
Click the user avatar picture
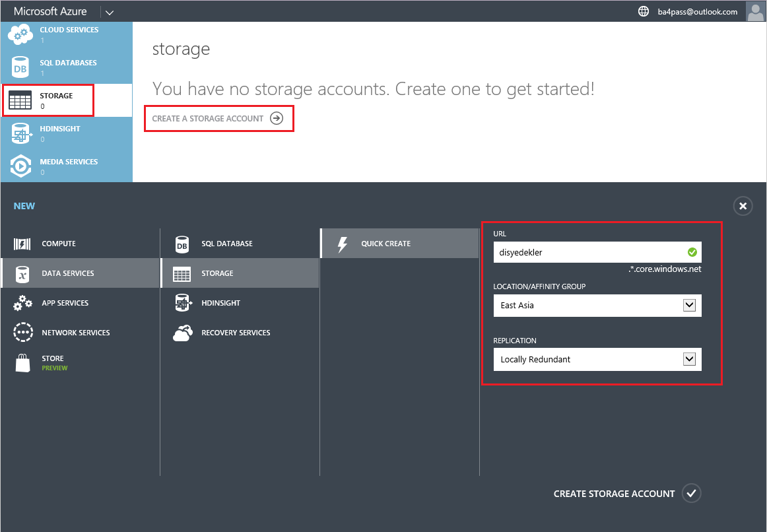(754, 11)
